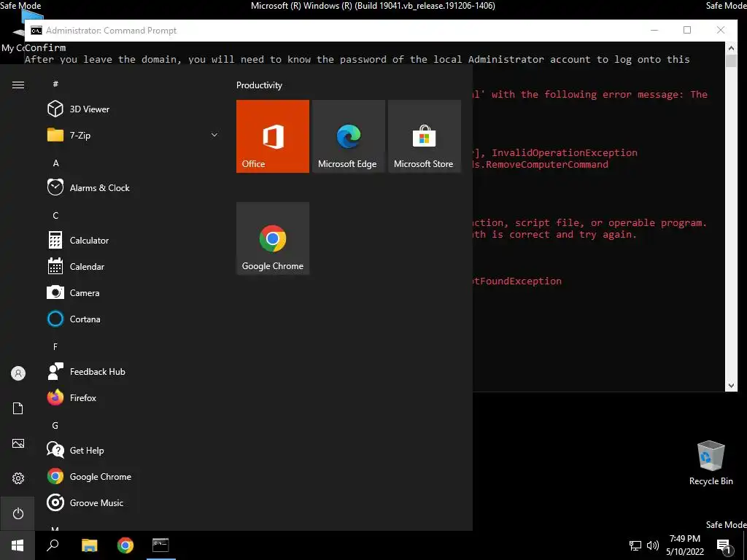This screenshot has width=747, height=560.
Task: Launch Google Chrome from the app list
Action: coord(133,477)
